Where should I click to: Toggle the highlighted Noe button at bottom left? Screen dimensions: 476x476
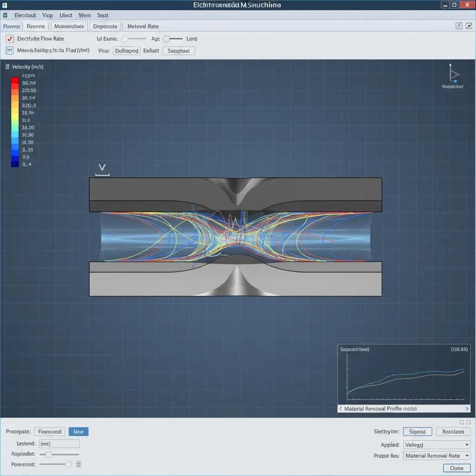pos(78,431)
